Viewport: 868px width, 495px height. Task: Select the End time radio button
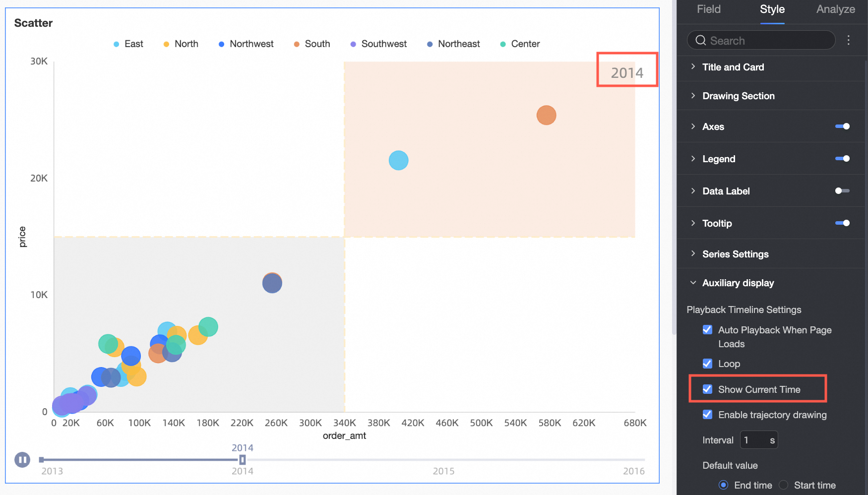pos(724,485)
